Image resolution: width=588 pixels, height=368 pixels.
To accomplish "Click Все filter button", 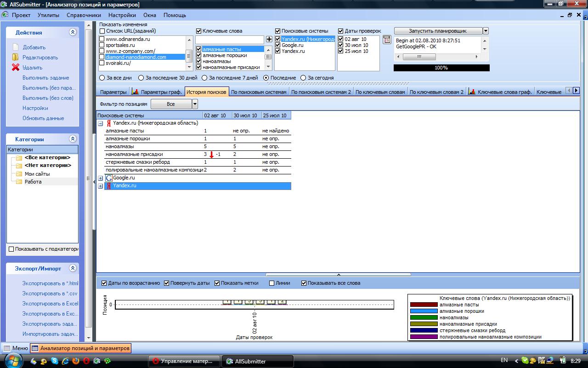I will [x=171, y=104].
